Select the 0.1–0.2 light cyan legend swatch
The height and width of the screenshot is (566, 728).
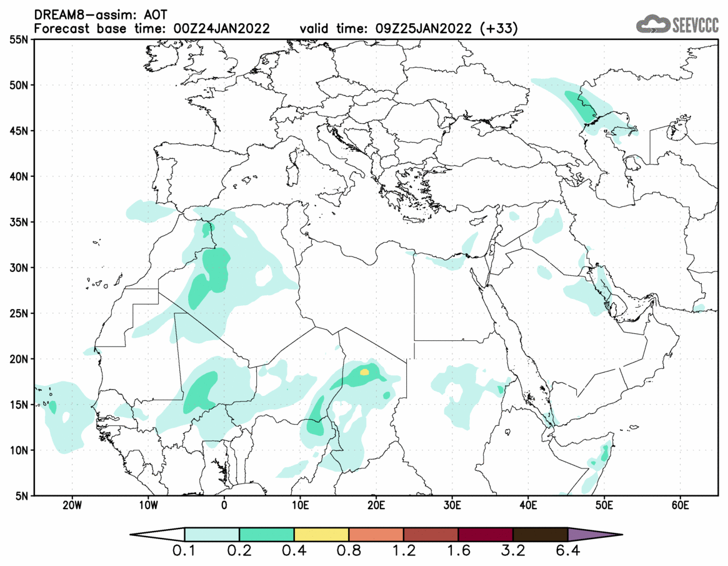[x=212, y=534]
